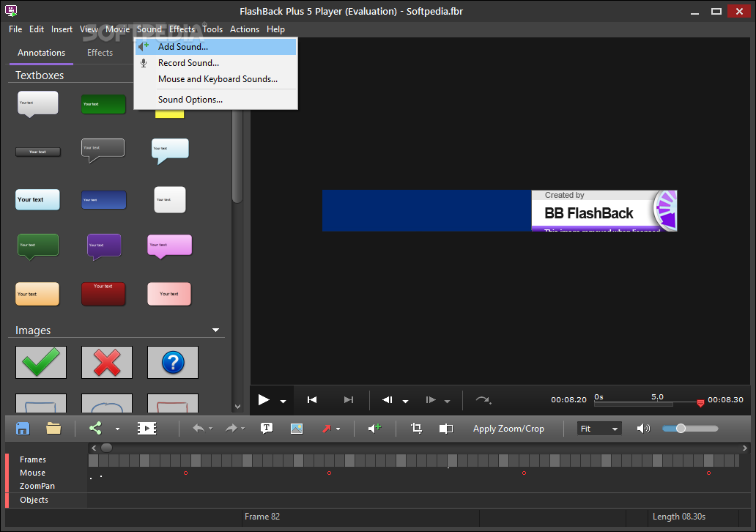Mute audio using the speaker volume icon
Viewport: 756px width, 532px height.
tap(643, 428)
